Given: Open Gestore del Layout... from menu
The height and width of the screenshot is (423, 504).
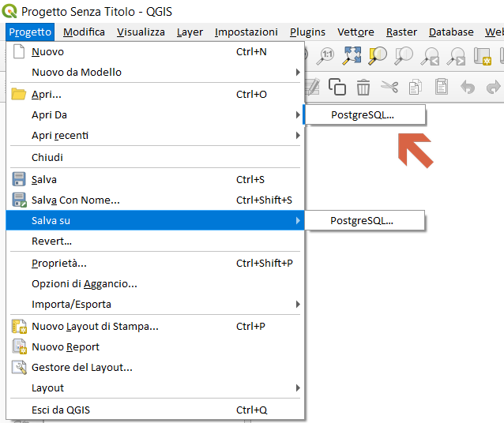Looking at the screenshot, I should [x=81, y=368].
